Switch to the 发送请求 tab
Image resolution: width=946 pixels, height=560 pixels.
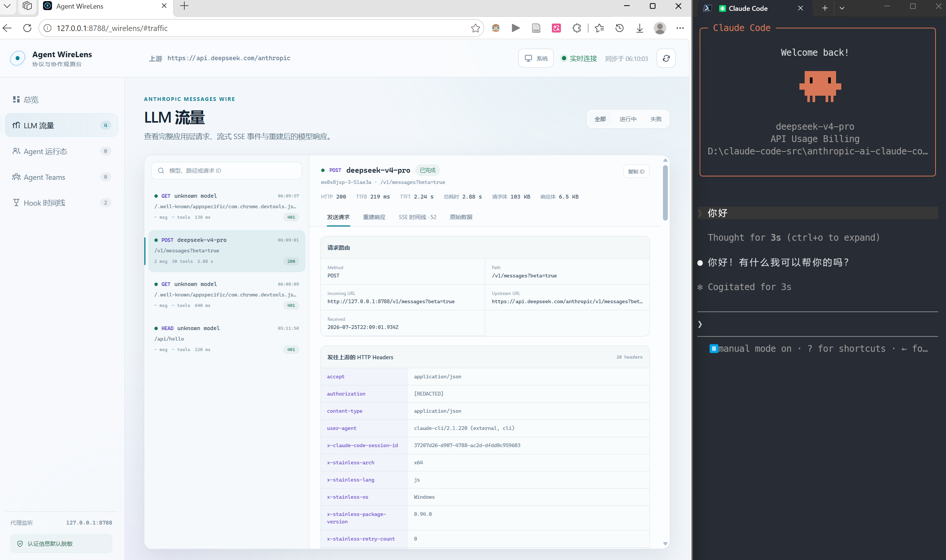338,217
